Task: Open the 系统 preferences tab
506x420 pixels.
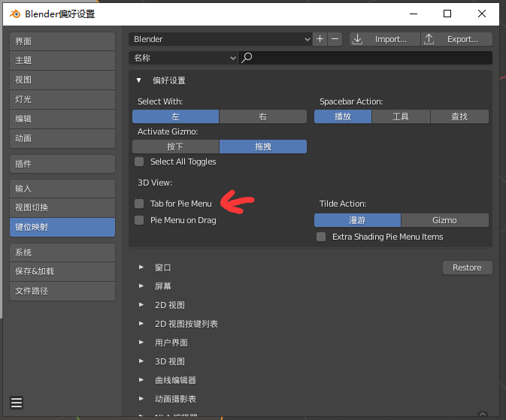Action: pyautogui.click(x=62, y=252)
